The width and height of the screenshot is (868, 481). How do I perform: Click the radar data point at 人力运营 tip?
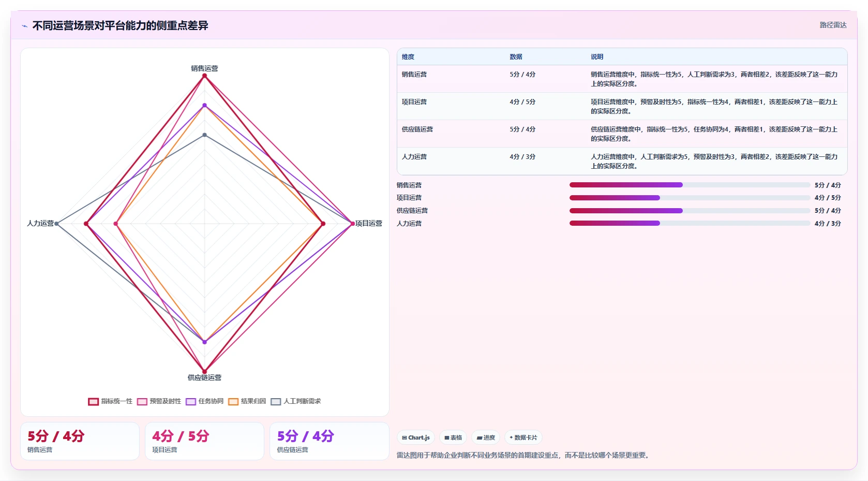click(x=57, y=224)
